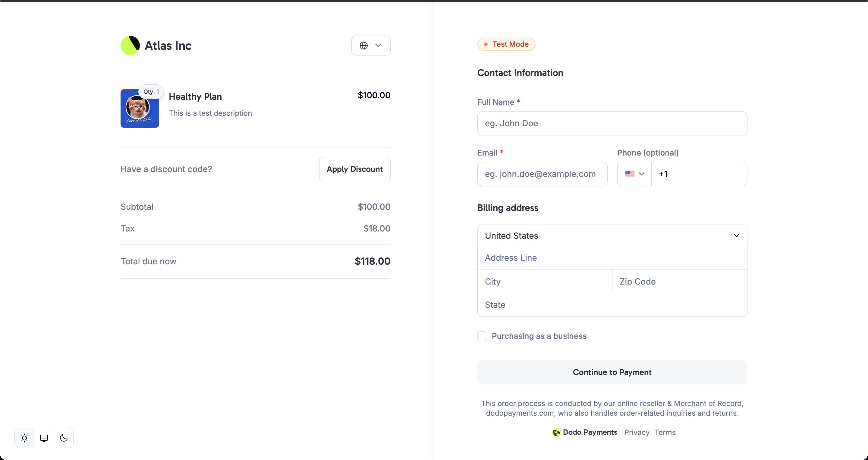Switch to dark theme moon icon
This screenshot has height=460, width=868.
64,438
